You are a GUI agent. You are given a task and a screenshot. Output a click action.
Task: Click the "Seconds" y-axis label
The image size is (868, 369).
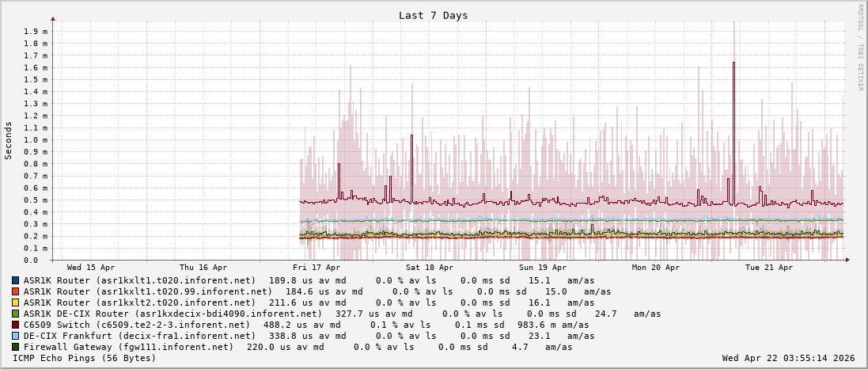coord(9,140)
